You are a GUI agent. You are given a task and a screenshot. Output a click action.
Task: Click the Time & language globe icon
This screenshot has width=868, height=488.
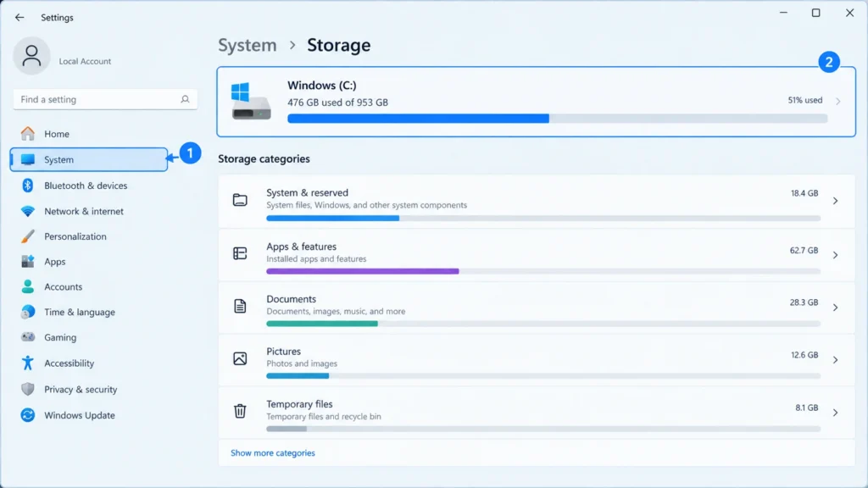click(x=28, y=312)
